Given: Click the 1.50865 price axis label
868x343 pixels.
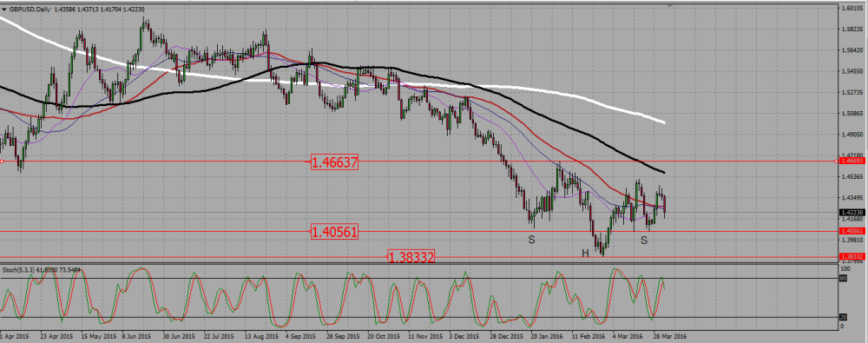Looking at the screenshot, I should [x=852, y=114].
